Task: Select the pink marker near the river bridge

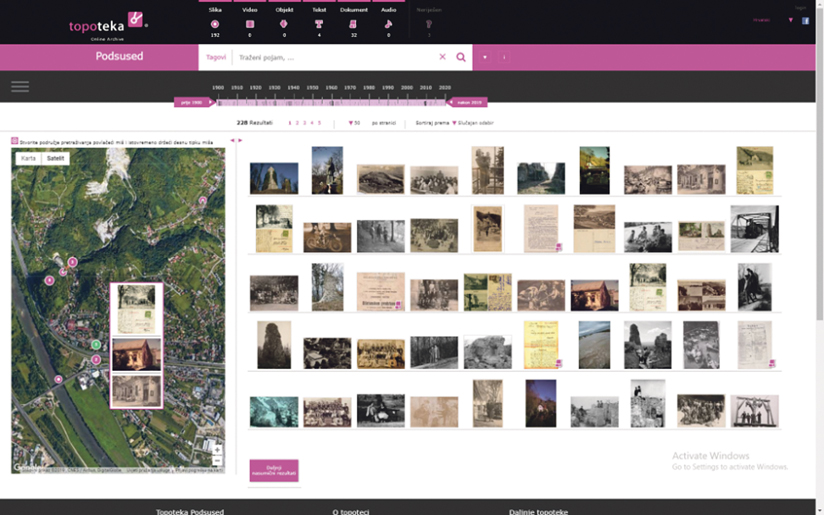Action: coord(58,379)
